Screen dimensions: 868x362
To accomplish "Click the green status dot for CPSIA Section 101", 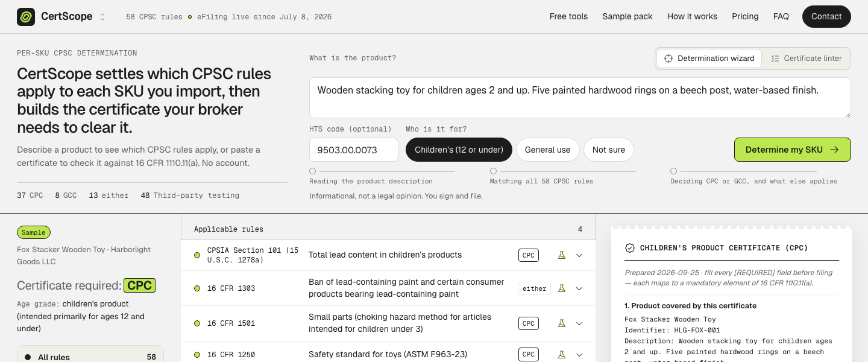I will tap(197, 255).
